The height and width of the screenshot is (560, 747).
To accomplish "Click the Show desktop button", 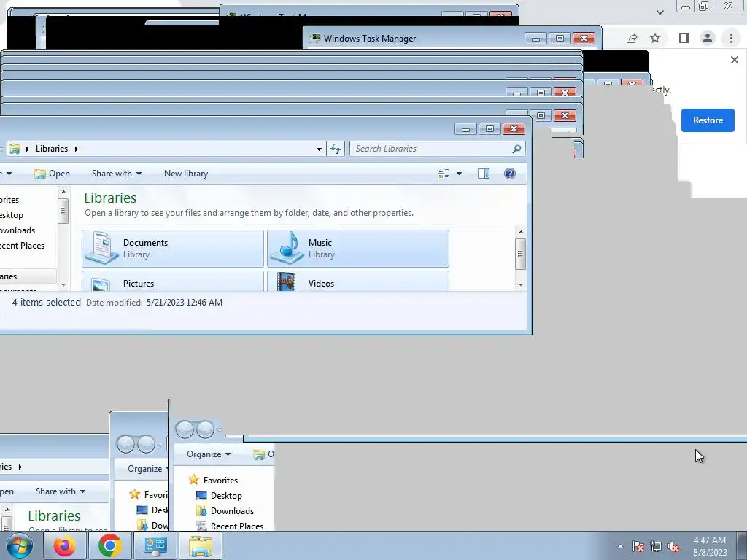I will (x=742, y=545).
